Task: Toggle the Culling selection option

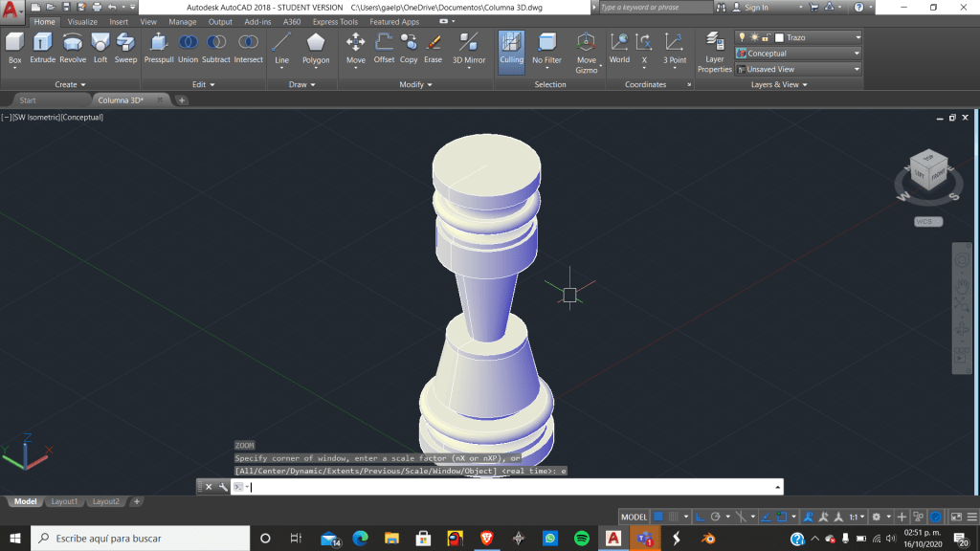Action: click(512, 47)
